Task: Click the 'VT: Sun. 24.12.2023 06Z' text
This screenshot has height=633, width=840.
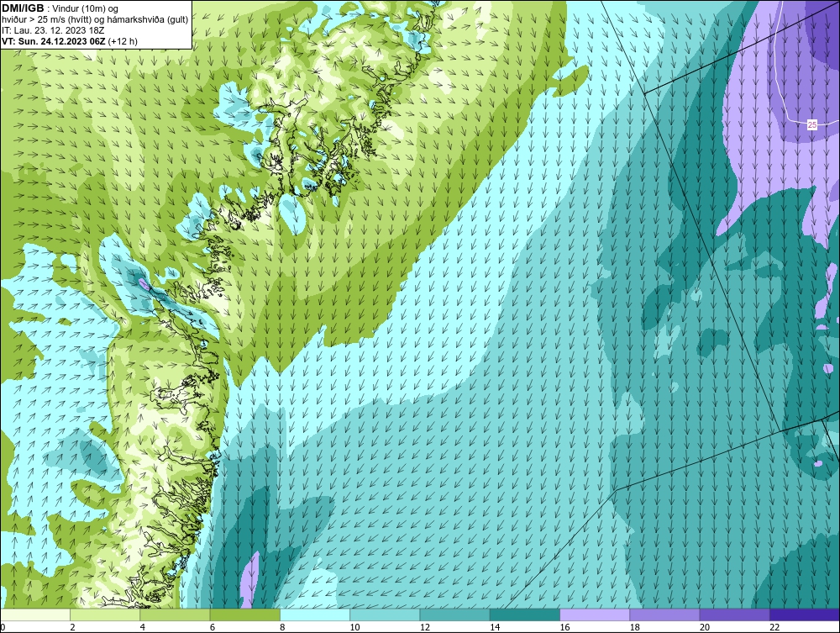Action: [54, 41]
